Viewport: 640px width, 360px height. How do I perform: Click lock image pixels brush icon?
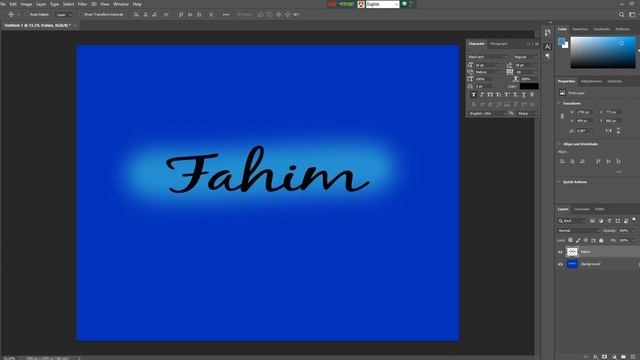click(x=578, y=240)
